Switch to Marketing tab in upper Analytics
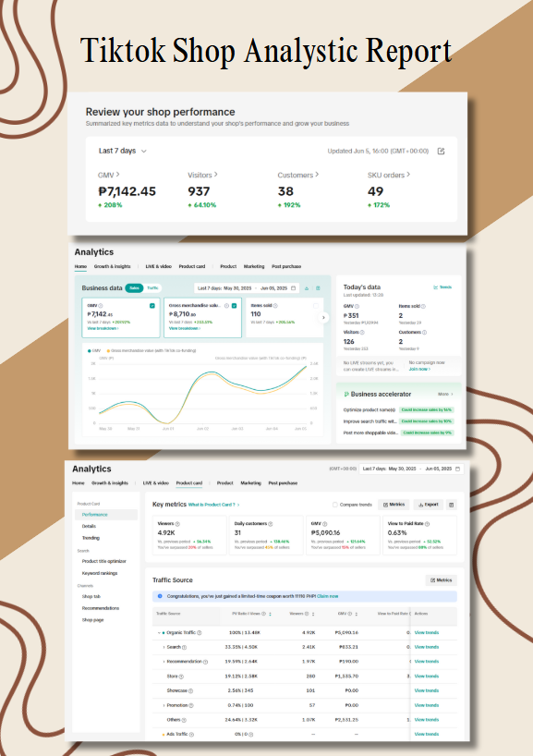The width and height of the screenshot is (533, 756). 254,266
